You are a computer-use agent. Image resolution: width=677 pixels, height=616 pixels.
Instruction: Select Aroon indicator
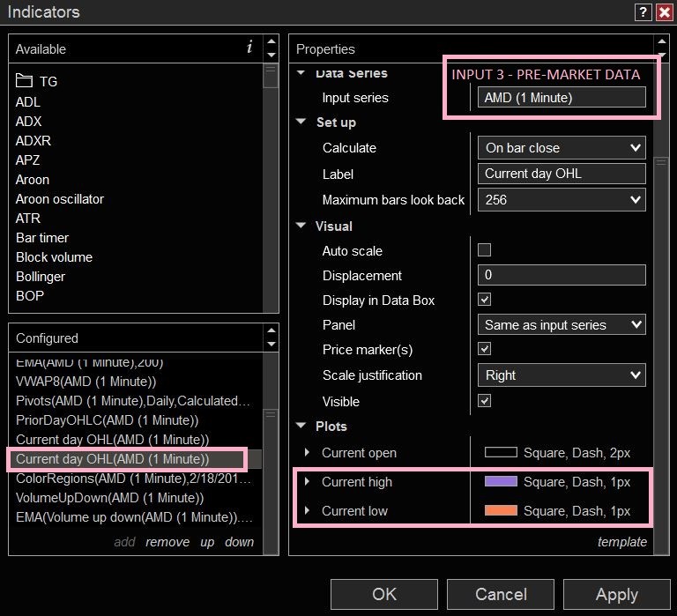33,180
